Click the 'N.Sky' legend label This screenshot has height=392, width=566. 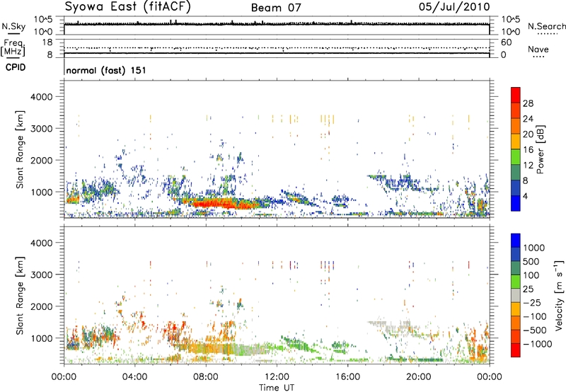coord(13,26)
